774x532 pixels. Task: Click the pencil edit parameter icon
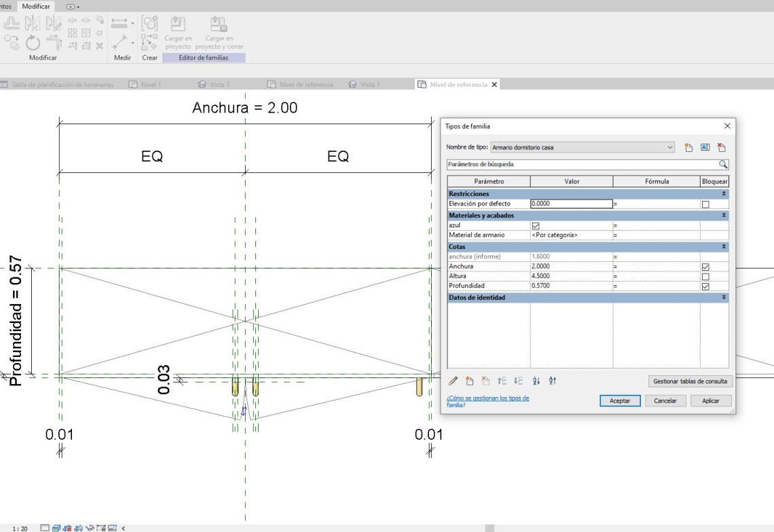pos(454,381)
